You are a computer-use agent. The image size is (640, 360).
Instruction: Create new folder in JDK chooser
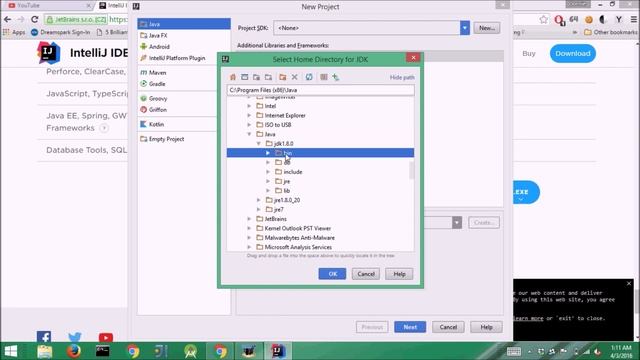point(282,77)
